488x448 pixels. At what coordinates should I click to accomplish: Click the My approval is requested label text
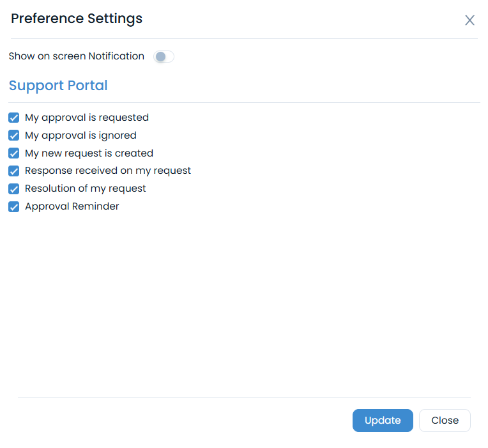tap(87, 118)
